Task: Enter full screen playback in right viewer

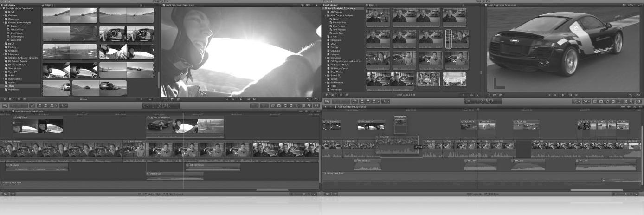Action: click(x=631, y=95)
